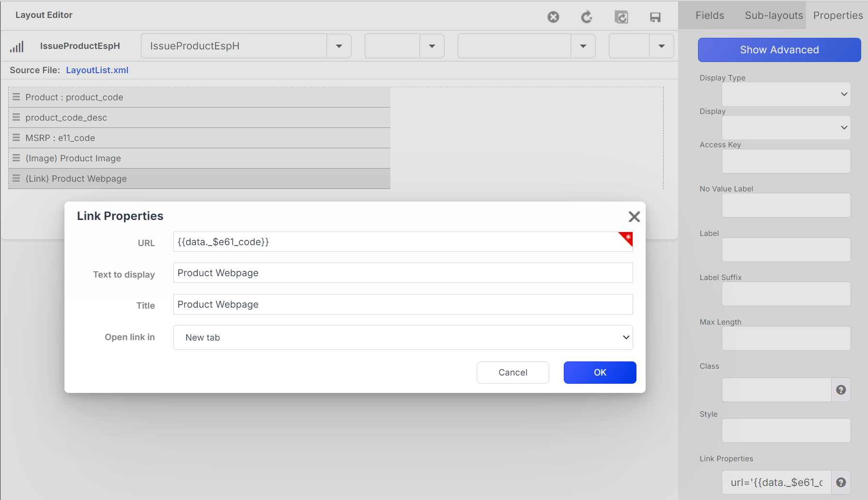This screenshot has height=500, width=868.
Task: Click help icon beside Link Properties field
Action: tap(841, 483)
